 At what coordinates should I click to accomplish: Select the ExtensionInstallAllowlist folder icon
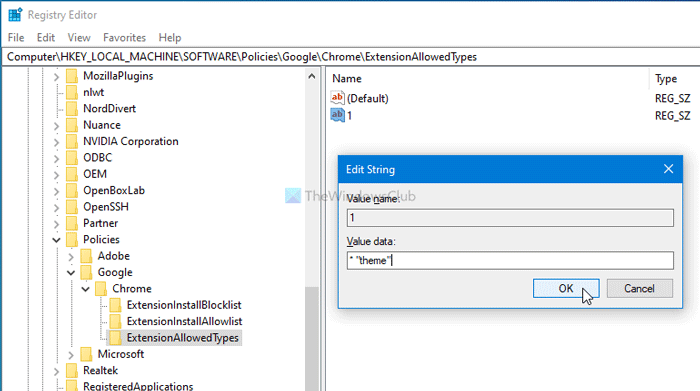click(116, 321)
